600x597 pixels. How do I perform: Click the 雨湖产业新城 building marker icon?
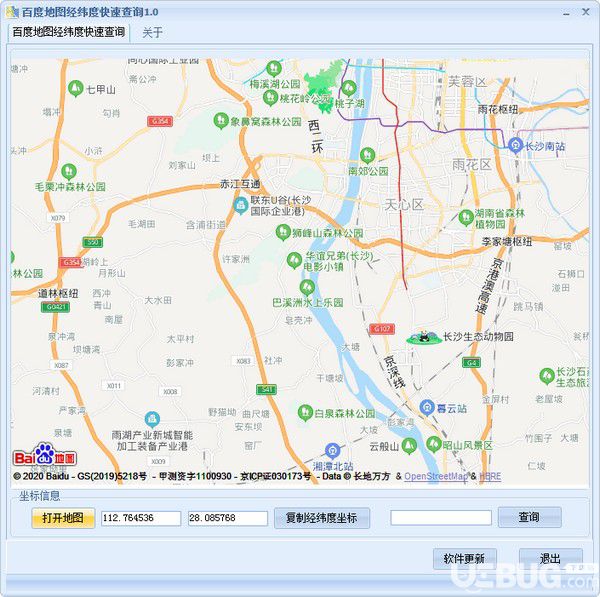152,419
